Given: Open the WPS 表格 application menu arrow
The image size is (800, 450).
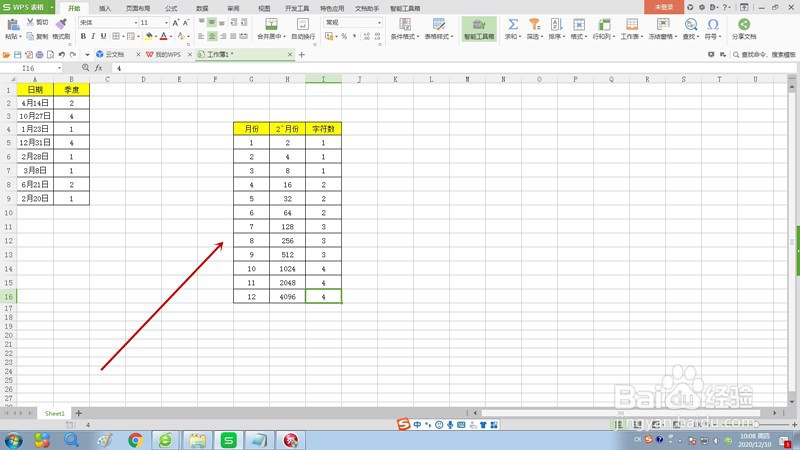Looking at the screenshot, I should pos(52,7).
